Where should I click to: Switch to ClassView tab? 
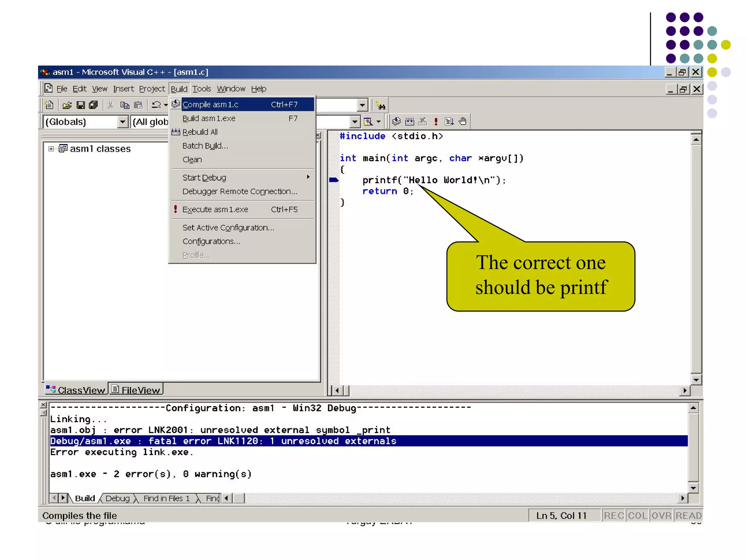click(76, 390)
